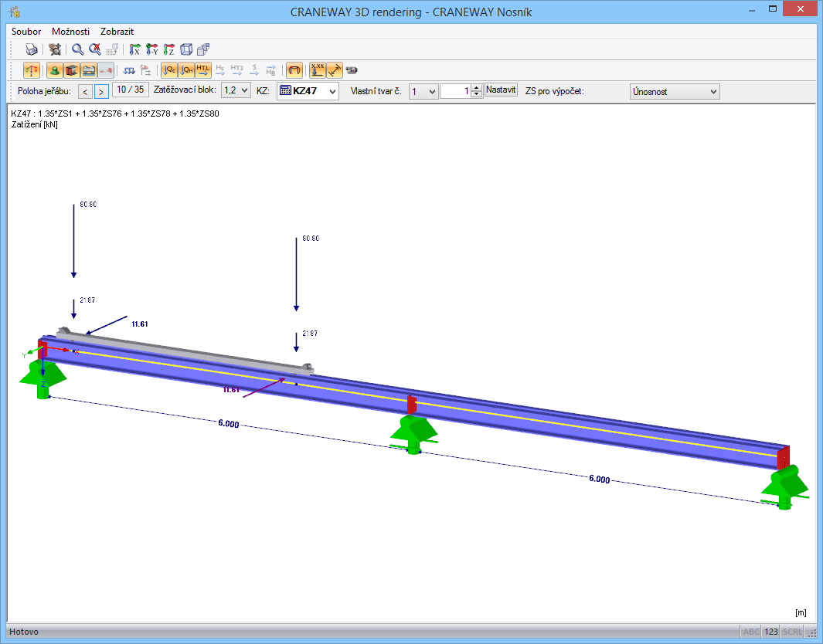Image resolution: width=823 pixels, height=644 pixels.
Task: Minimize the CRANEWAY window
Action: [x=752, y=9]
